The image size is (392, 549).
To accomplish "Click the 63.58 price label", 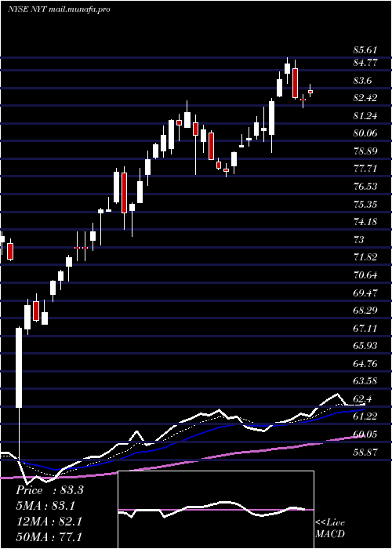I will (x=365, y=381).
